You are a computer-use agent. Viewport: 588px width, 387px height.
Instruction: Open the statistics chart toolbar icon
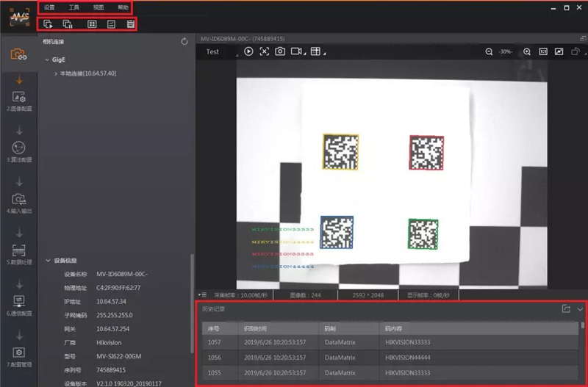tap(111, 24)
